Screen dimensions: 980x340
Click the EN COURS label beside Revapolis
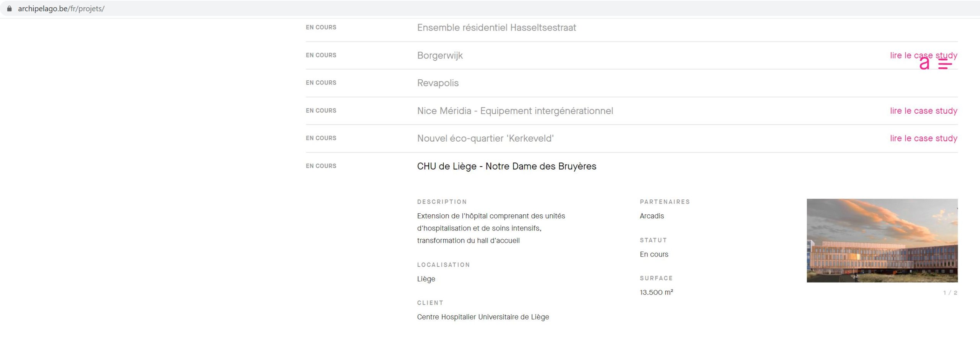[x=321, y=83]
